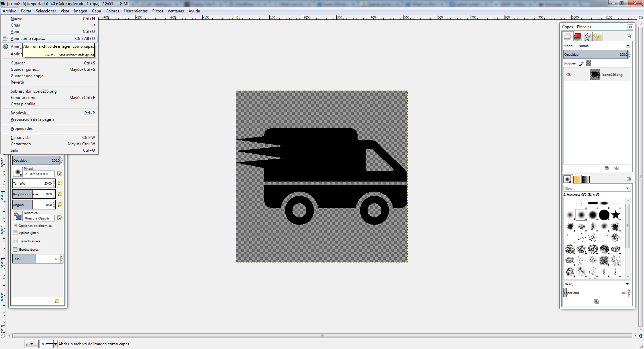This screenshot has height=349, width=644.
Task: Click the Pressure Opacity dynamics name field
Action: [x=39, y=218]
